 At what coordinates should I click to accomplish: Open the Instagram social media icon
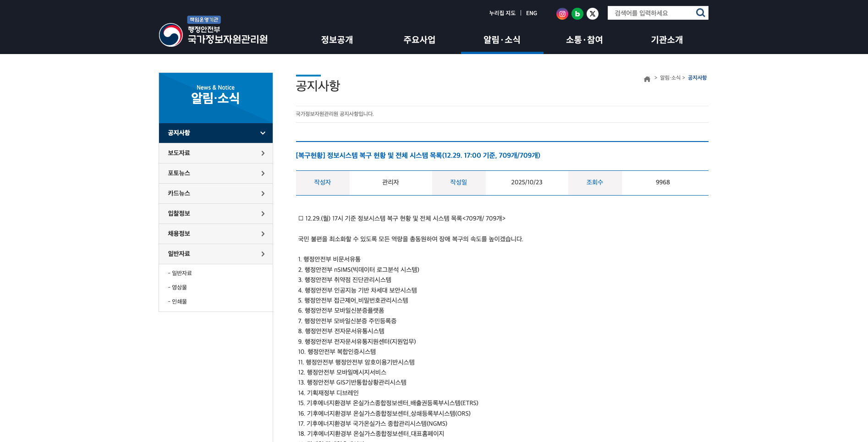coord(562,13)
